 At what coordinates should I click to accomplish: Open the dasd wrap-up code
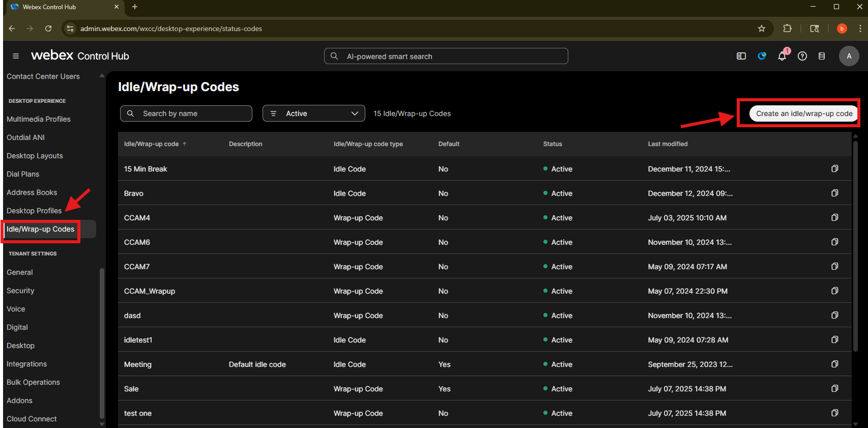(132, 316)
